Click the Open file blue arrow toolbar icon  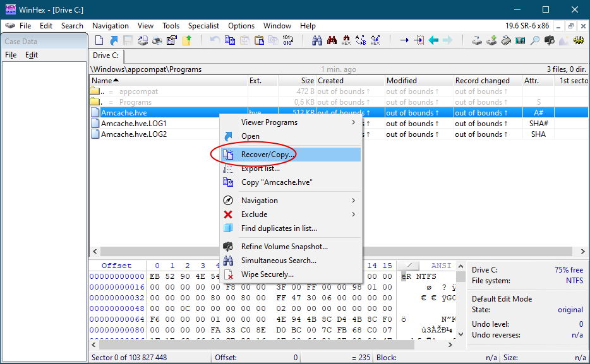114,40
